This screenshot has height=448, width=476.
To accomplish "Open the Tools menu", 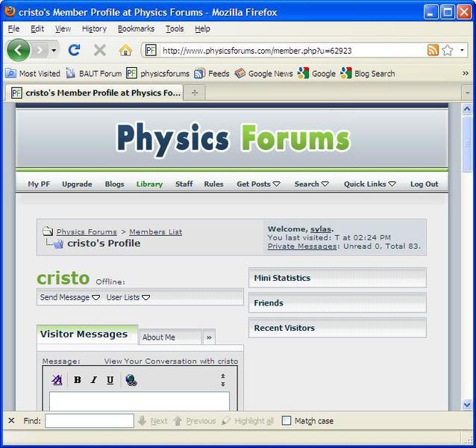I will click(x=175, y=29).
